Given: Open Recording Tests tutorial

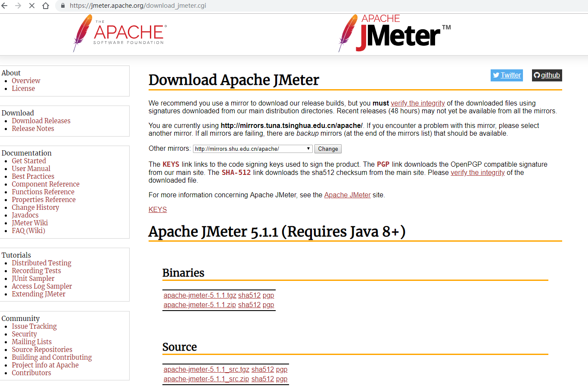Looking at the screenshot, I should point(36,271).
